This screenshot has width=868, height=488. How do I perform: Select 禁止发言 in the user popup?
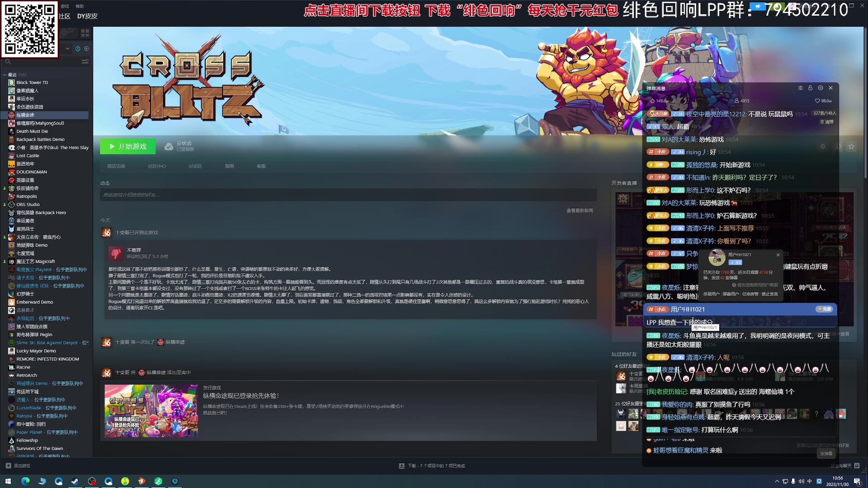[770, 294]
